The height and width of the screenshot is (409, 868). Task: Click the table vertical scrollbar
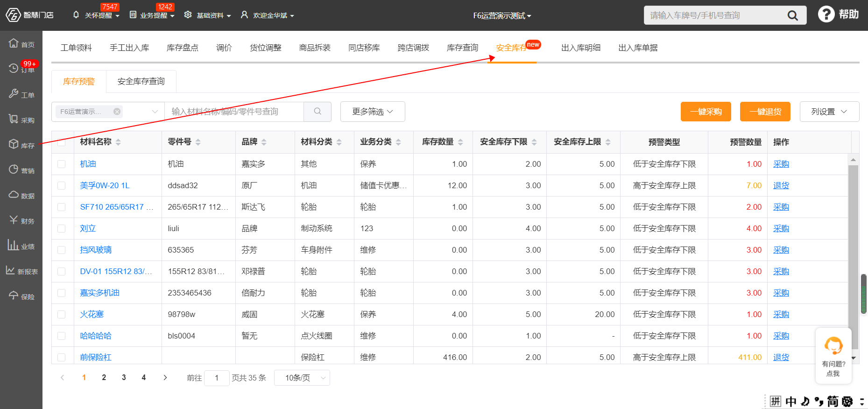coord(853,257)
